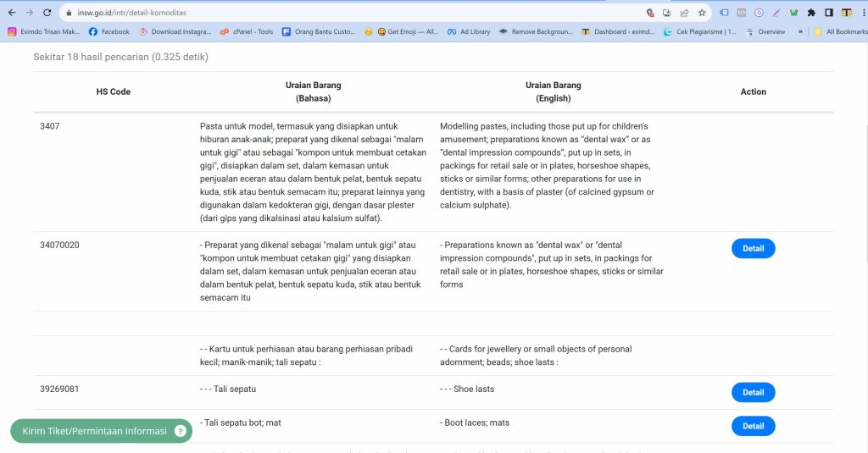The width and height of the screenshot is (868, 453).
Task: Click the install app icon in the address bar
Action: coord(667,13)
